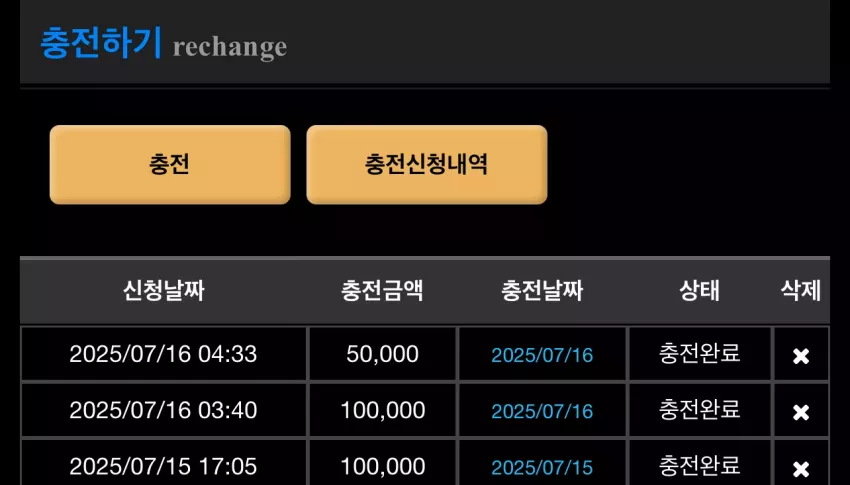Click 충전완료 status in the 04:33 row

[x=699, y=353]
